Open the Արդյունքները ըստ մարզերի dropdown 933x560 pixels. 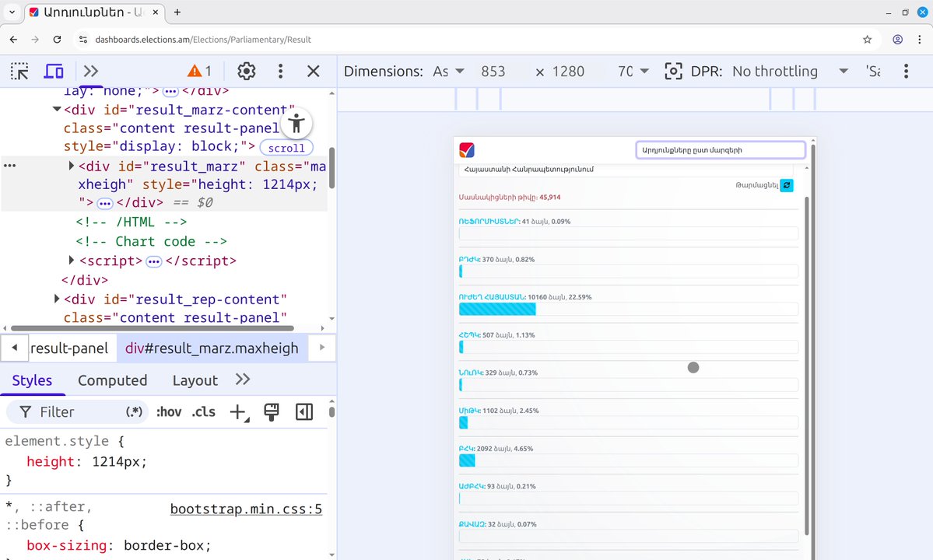pos(721,150)
